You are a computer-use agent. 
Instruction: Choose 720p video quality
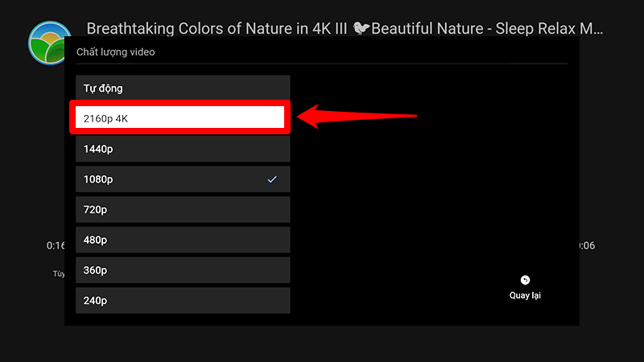coord(183,210)
